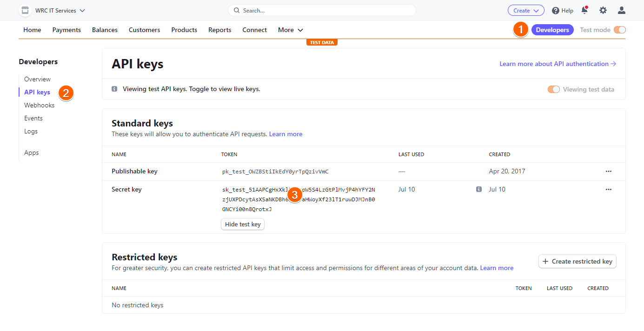Click the publishable key token text
Viewport: 644px width, 331px height.
pyautogui.click(x=275, y=172)
